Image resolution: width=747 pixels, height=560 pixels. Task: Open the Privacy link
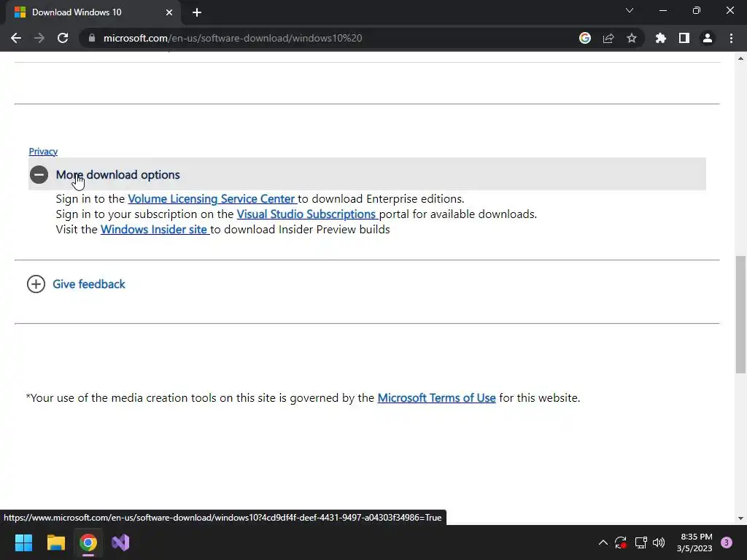(43, 152)
